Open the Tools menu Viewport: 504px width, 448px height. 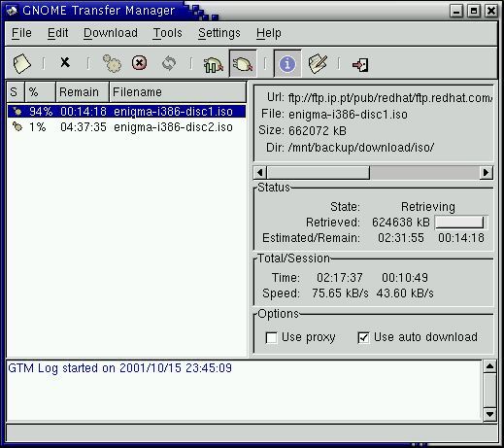point(167,33)
